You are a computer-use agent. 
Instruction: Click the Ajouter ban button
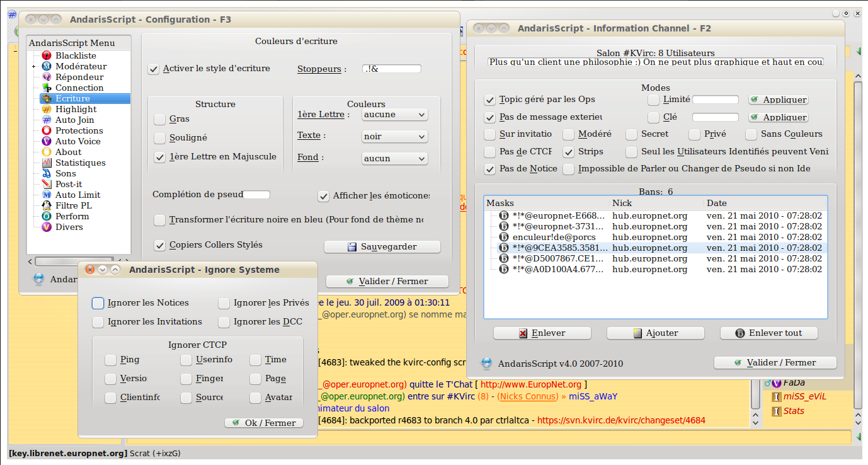(655, 333)
